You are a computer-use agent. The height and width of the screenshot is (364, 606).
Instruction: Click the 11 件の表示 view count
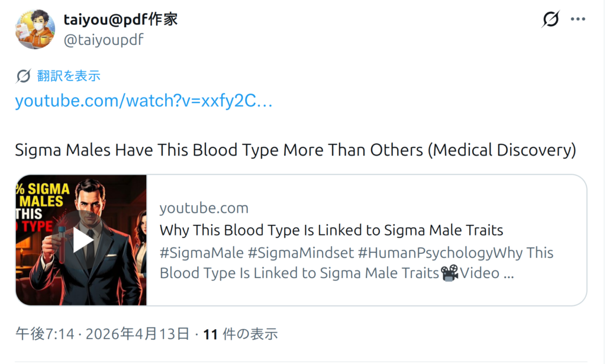(x=240, y=334)
